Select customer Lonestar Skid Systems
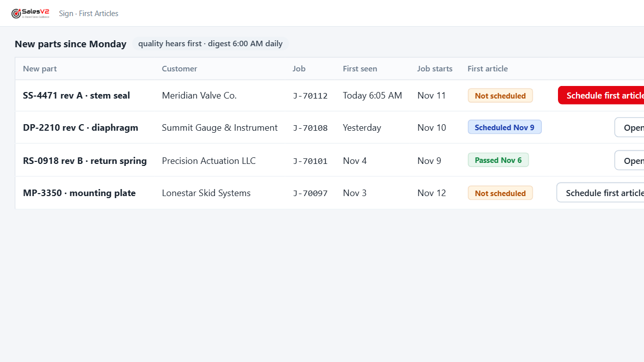Image resolution: width=644 pixels, height=362 pixels. pos(206,193)
